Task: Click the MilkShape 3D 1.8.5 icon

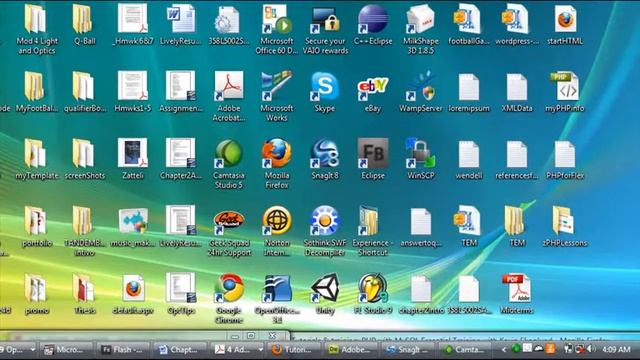Action: point(421,19)
